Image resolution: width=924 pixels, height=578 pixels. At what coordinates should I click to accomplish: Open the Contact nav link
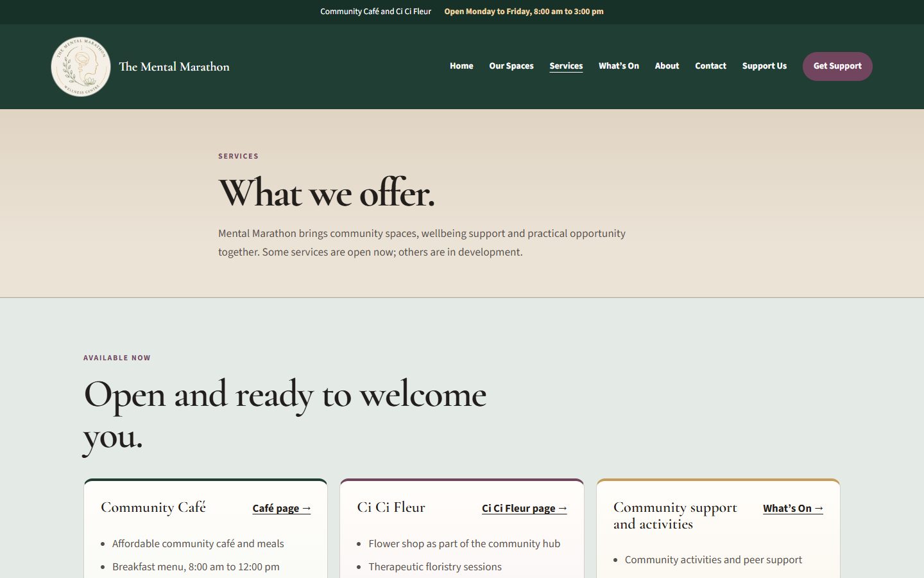(x=710, y=66)
